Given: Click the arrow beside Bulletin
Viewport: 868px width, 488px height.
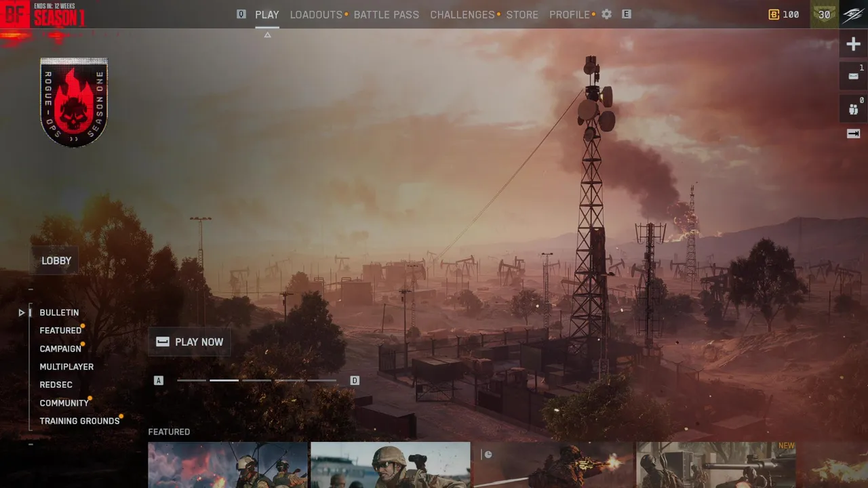Looking at the screenshot, I should tap(22, 312).
